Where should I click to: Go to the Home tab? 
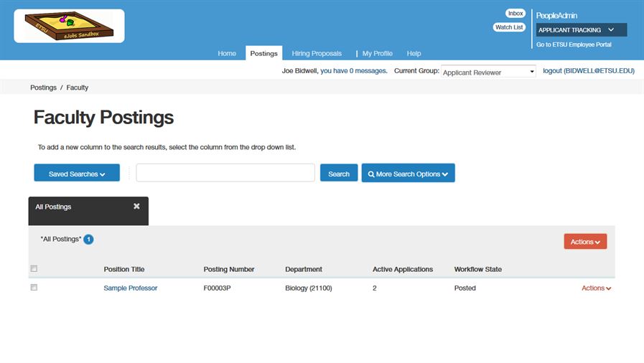[227, 54]
